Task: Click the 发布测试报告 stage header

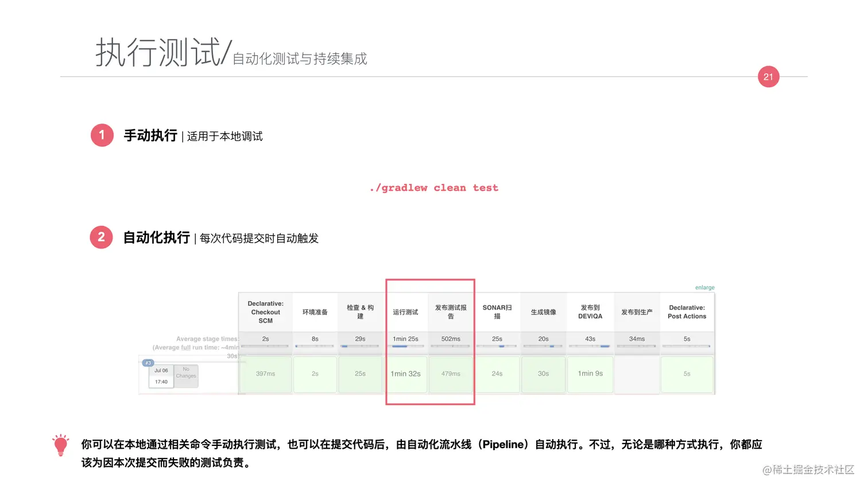Action: pos(451,312)
